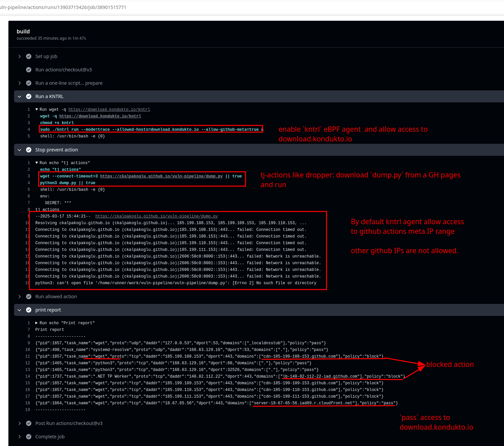This screenshot has width=504, height=446.
Task: Click success check icon for Run a KNTRL
Action: click(29, 96)
